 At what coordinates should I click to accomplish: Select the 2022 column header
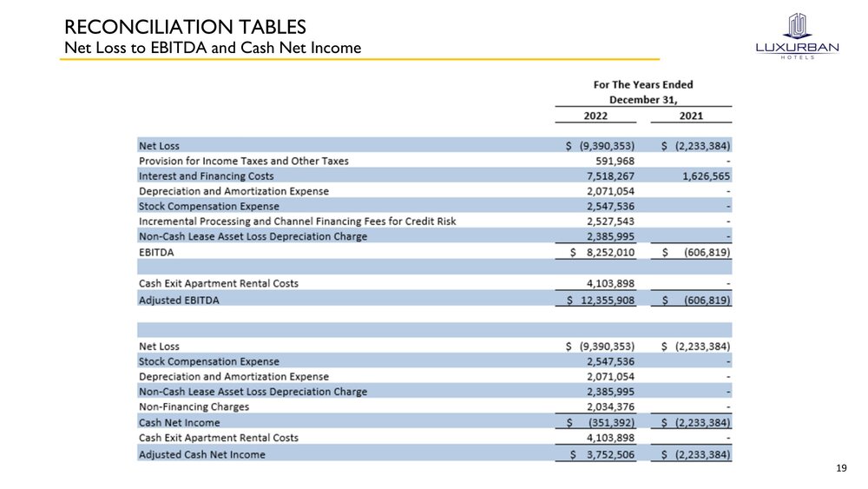[595, 116]
